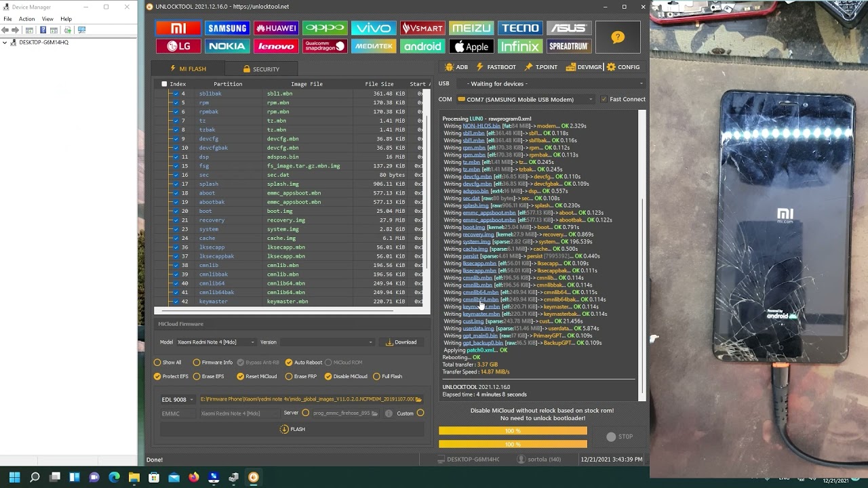Image resolution: width=868 pixels, height=488 pixels.
Task: Select the Spreadtrum brand logo
Action: pyautogui.click(x=569, y=46)
